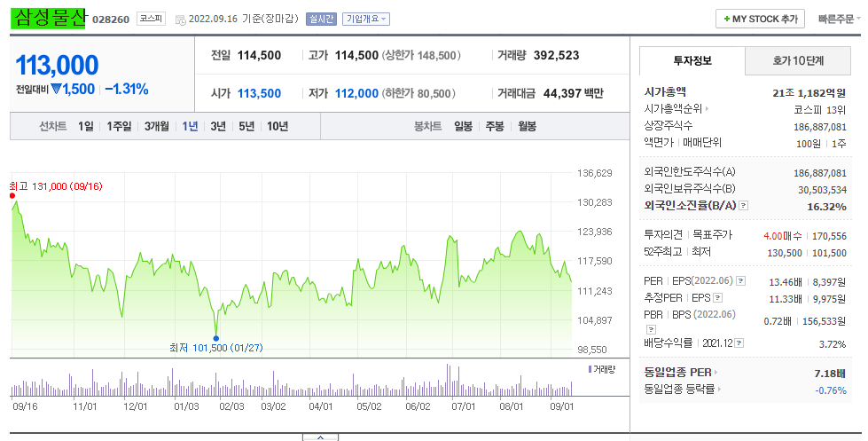
Task: Collapse the chart with the bottom chevron handle
Action: tap(321, 437)
